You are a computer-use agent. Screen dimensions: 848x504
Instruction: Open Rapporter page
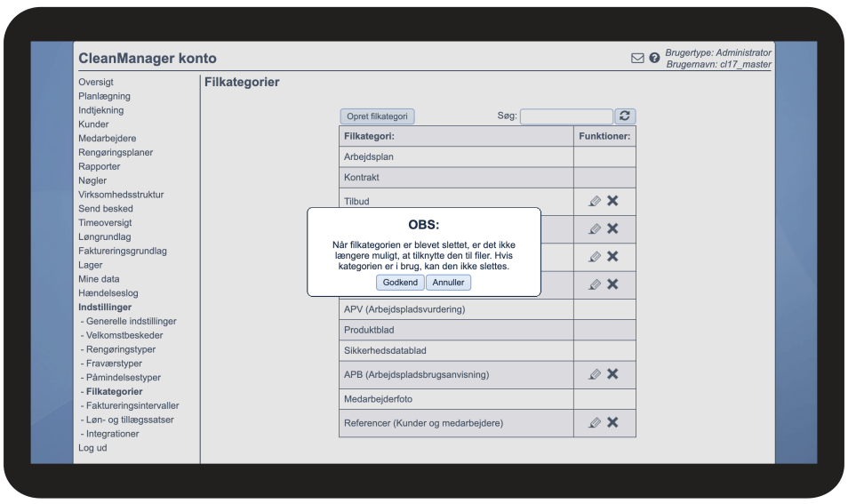[100, 166]
